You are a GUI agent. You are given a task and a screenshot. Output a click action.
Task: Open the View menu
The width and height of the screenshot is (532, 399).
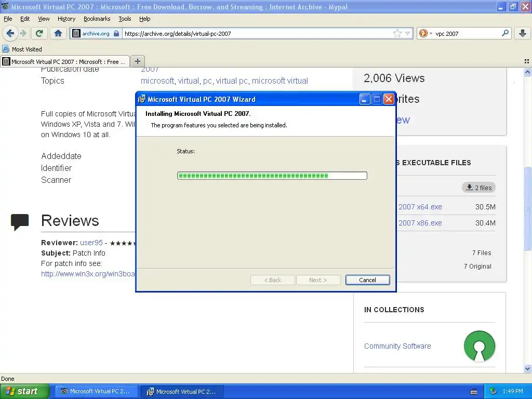[x=44, y=19]
